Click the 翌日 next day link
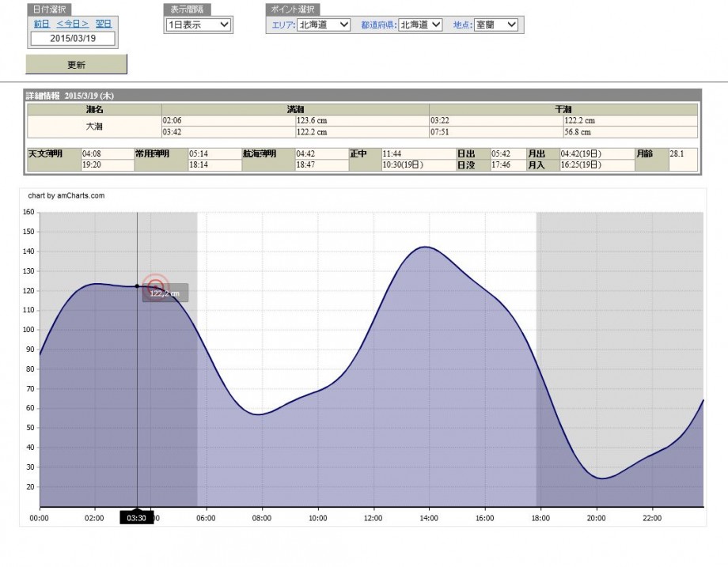Viewport: 728px width, 567px height. click(104, 24)
